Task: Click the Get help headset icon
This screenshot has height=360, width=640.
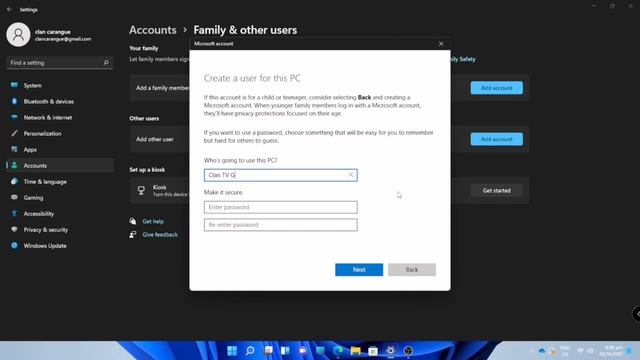Action: (133, 221)
